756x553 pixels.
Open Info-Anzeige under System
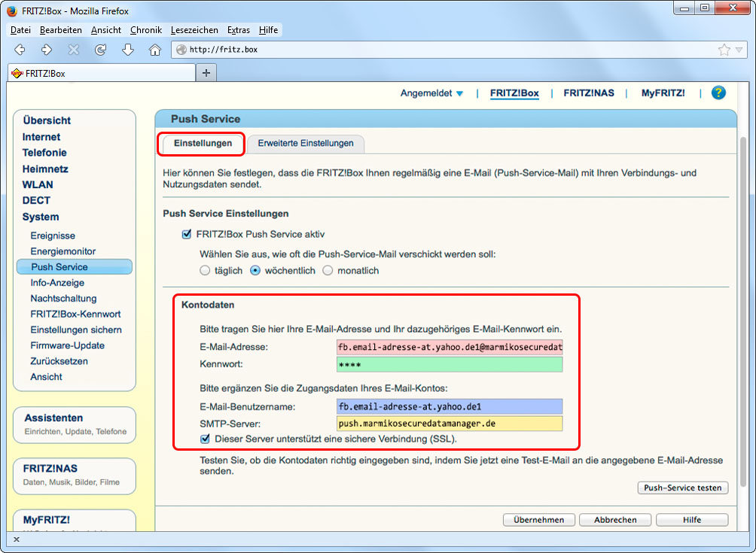[x=57, y=283]
